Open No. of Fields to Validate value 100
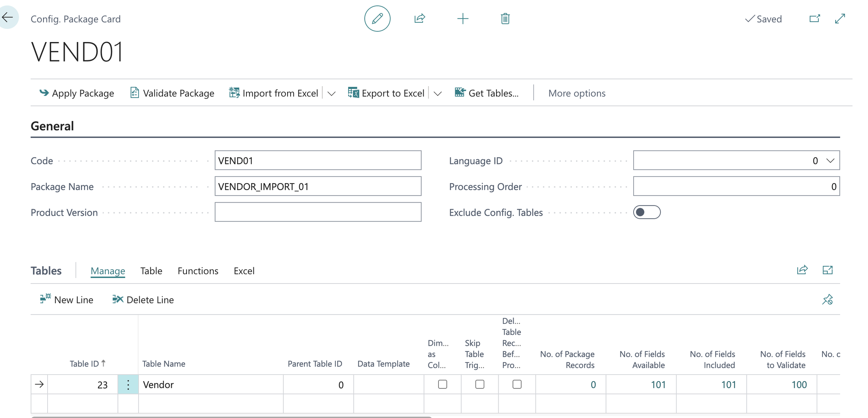868x418 pixels. click(x=799, y=385)
